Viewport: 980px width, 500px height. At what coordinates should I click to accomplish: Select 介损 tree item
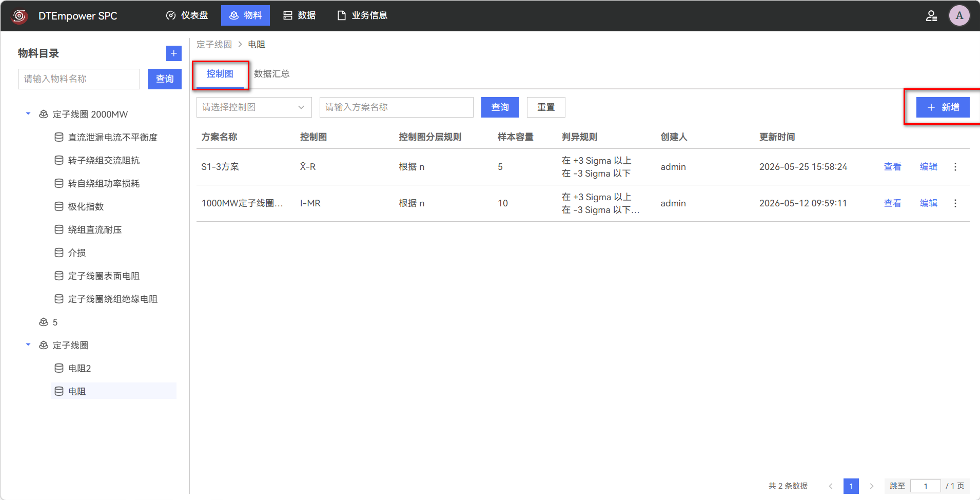pos(77,253)
